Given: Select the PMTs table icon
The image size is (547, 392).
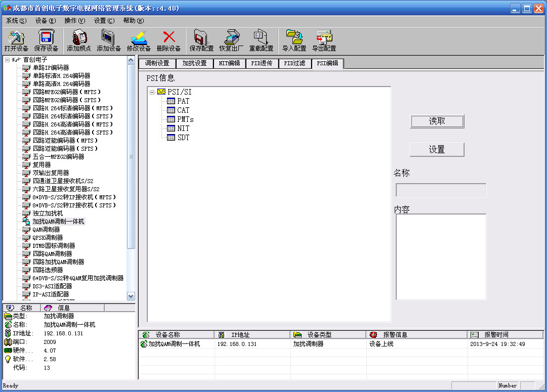Looking at the screenshot, I should coord(171,119).
